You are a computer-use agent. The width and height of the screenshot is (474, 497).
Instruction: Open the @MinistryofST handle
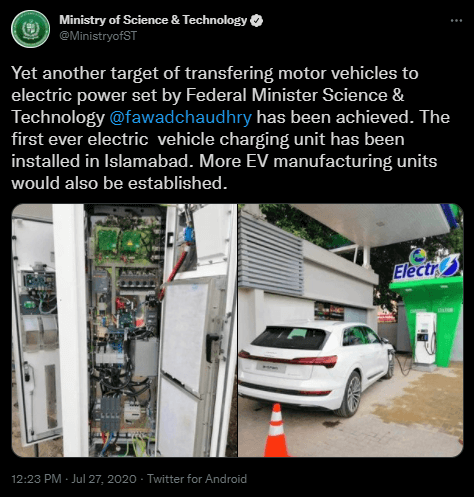point(98,36)
